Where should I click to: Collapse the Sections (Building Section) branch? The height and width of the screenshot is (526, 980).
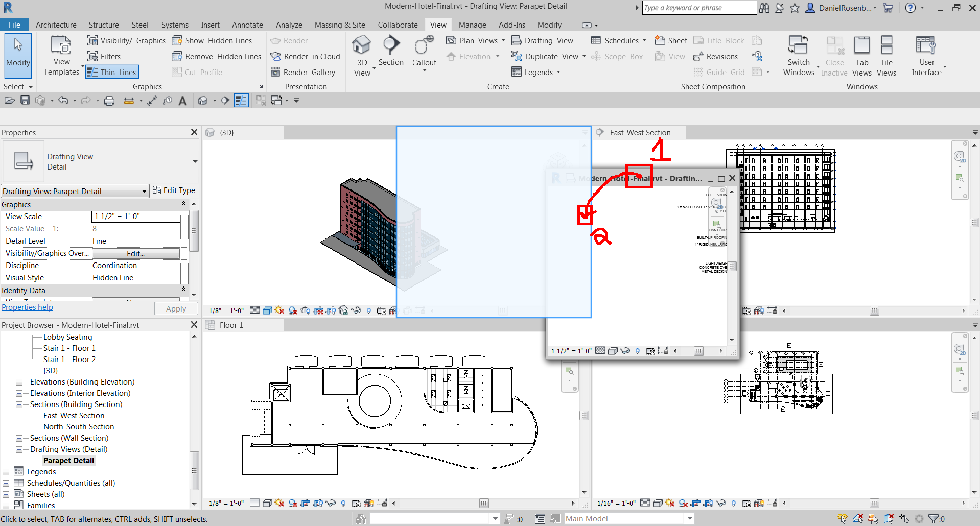(19, 404)
